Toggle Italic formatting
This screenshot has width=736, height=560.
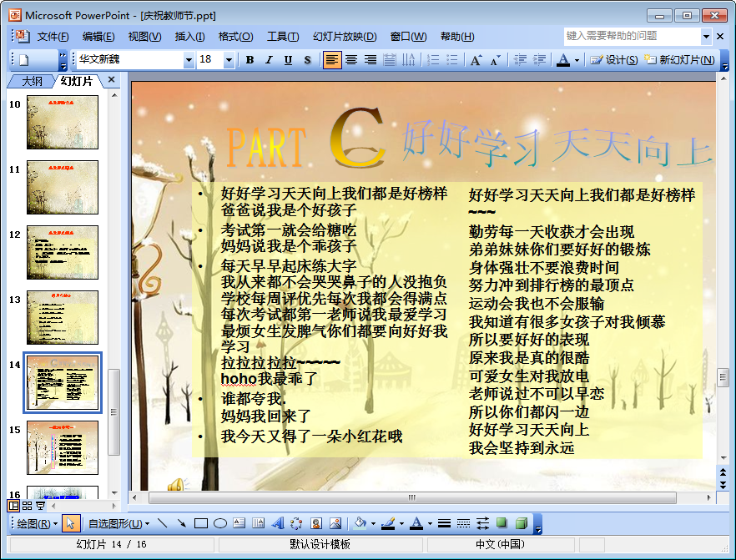tap(269, 60)
